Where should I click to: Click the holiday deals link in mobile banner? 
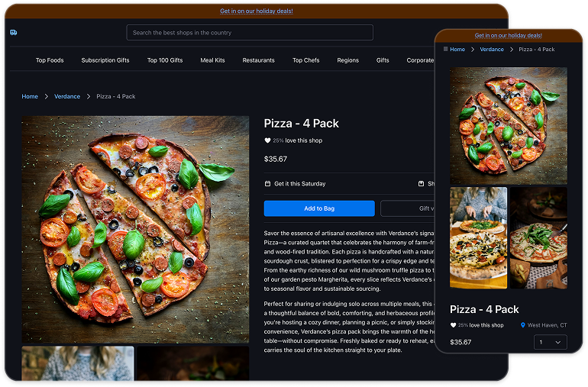(508, 36)
